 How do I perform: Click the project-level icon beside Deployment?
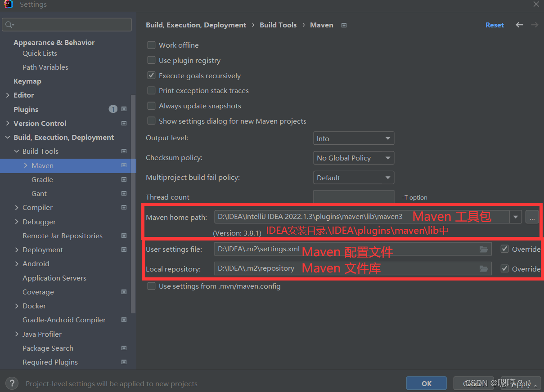click(124, 249)
